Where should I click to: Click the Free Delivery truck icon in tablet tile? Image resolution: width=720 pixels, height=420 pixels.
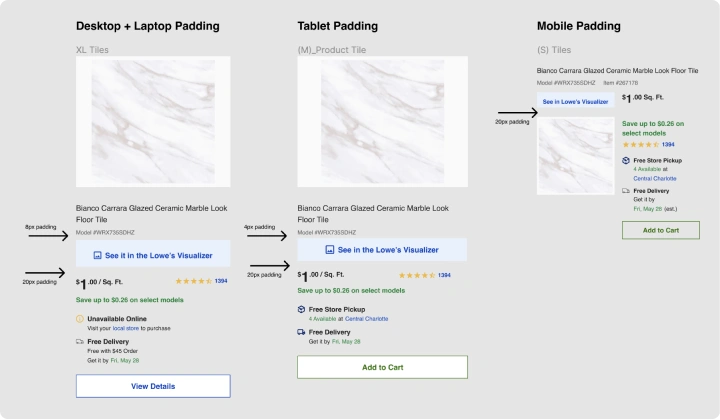pos(301,332)
